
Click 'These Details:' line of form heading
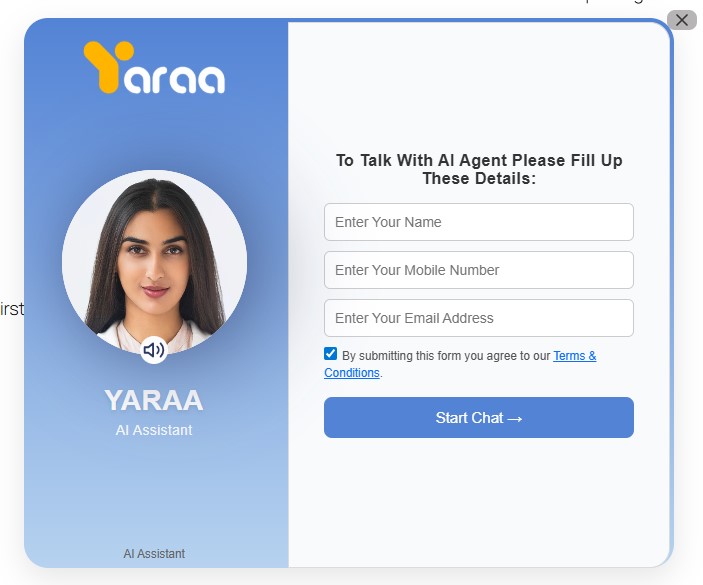[x=479, y=178]
